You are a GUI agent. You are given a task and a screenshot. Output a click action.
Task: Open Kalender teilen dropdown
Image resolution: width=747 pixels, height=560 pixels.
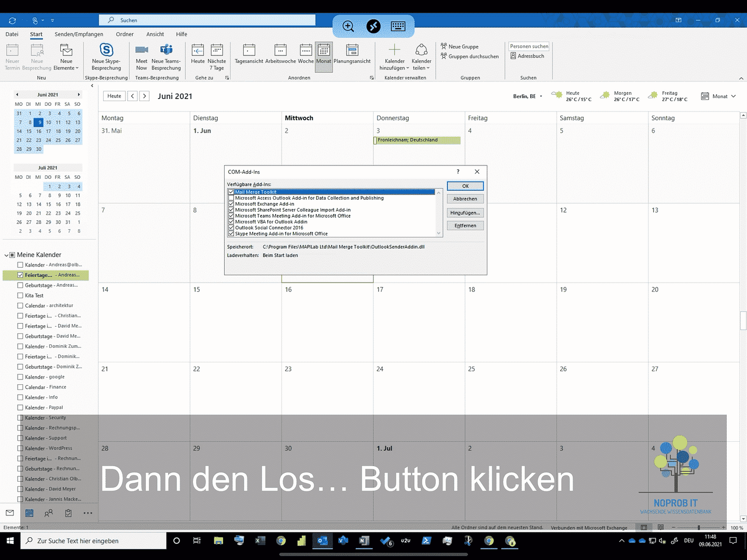421,57
